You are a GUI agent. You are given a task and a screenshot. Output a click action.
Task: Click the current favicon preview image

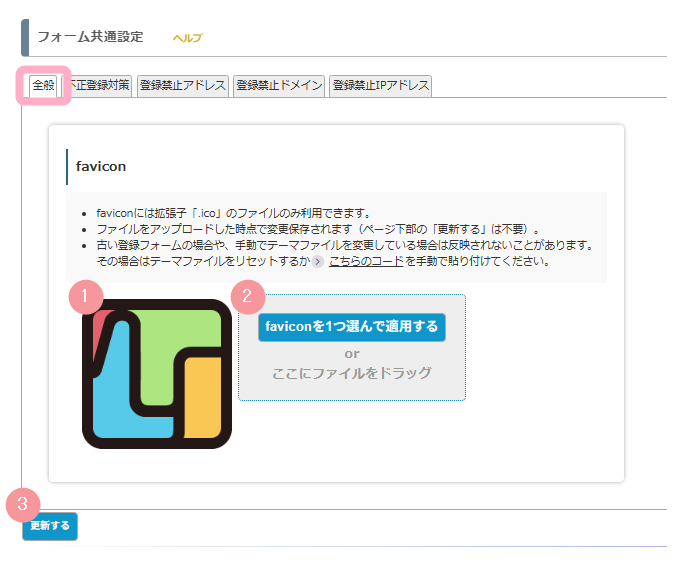click(157, 374)
